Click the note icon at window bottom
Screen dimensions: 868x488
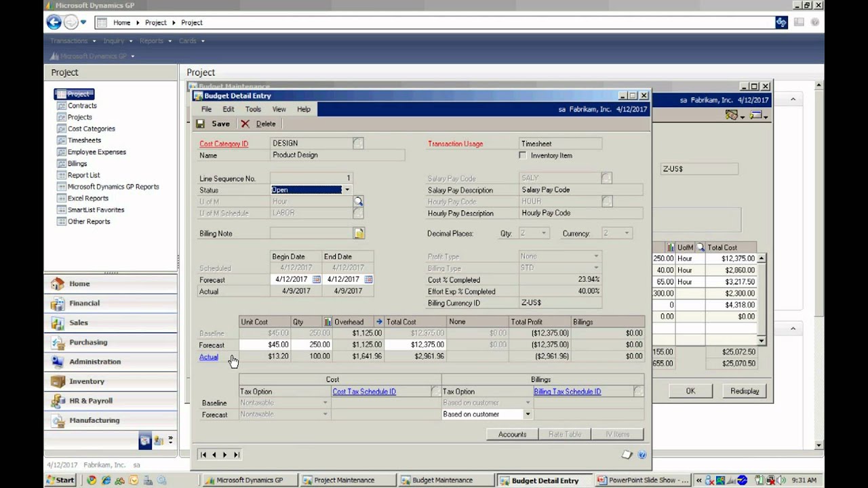(x=627, y=455)
